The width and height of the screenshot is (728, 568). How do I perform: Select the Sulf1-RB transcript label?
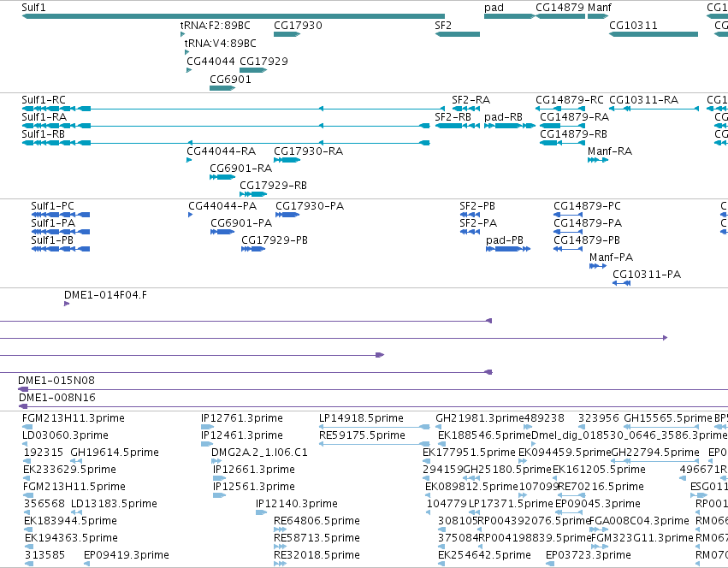pyautogui.click(x=43, y=134)
